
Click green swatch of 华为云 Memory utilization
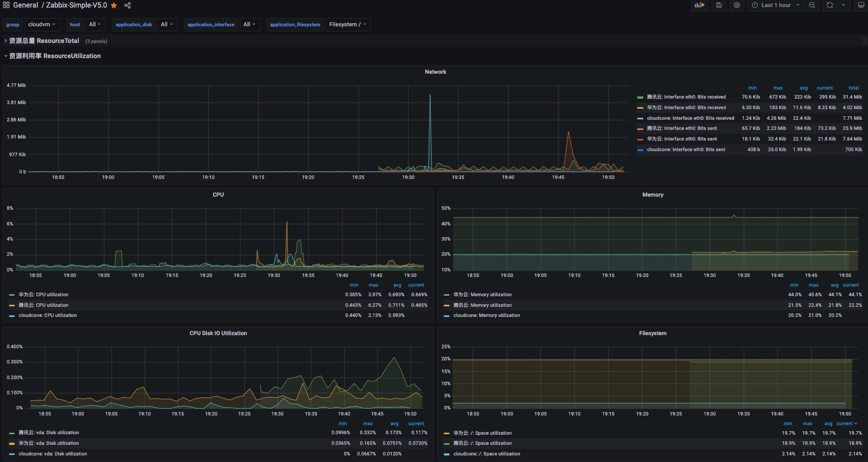(447, 295)
